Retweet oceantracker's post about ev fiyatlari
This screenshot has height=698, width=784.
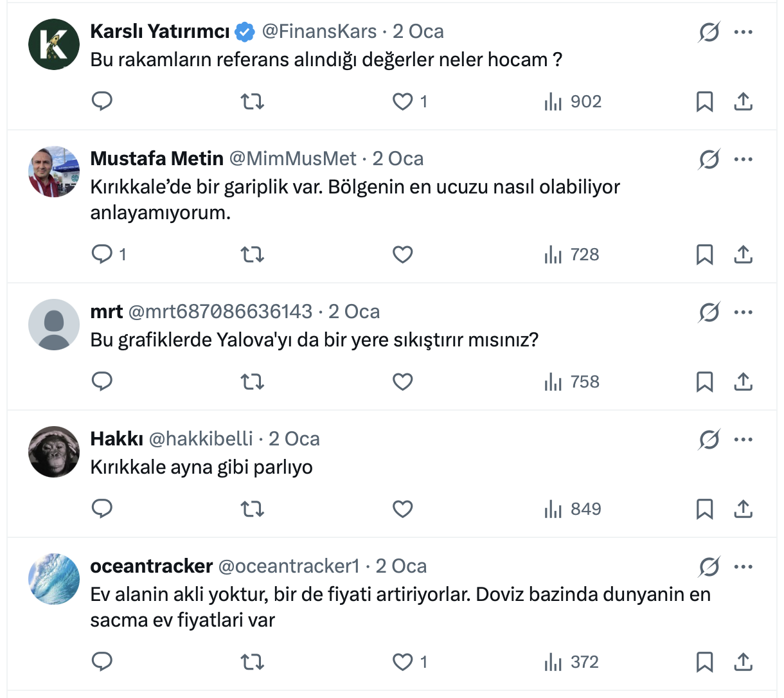[252, 662]
